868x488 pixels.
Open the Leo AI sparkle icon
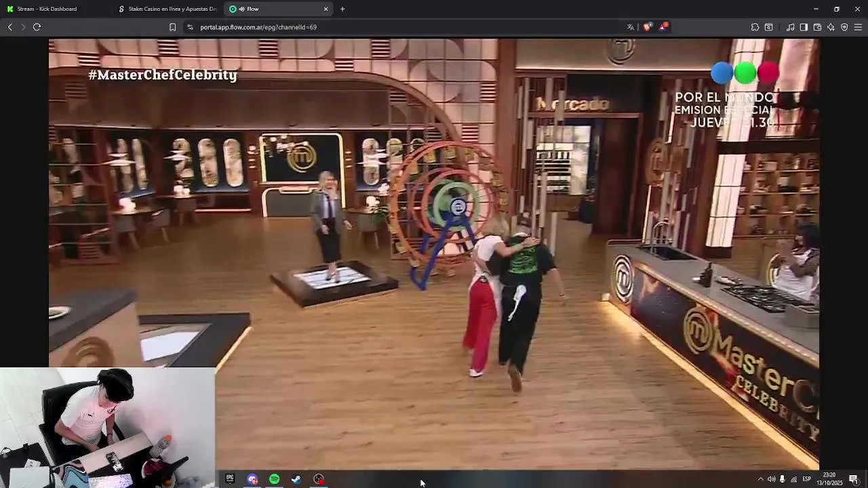831,27
